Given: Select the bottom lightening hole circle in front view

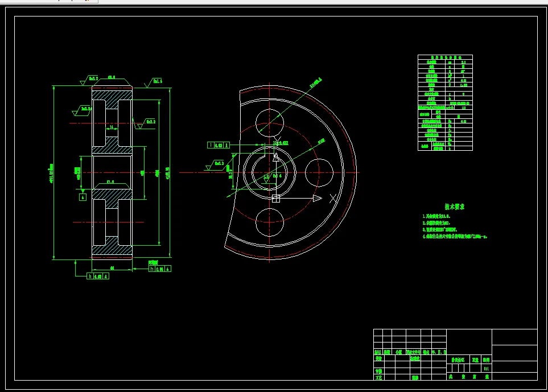Looking at the screenshot, I should coord(270,222).
